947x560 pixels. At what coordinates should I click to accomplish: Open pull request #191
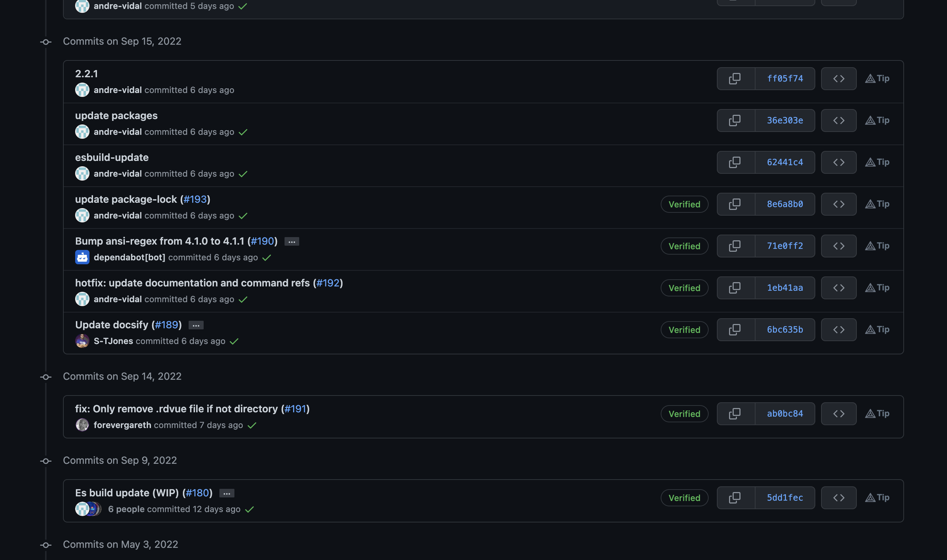295,409
